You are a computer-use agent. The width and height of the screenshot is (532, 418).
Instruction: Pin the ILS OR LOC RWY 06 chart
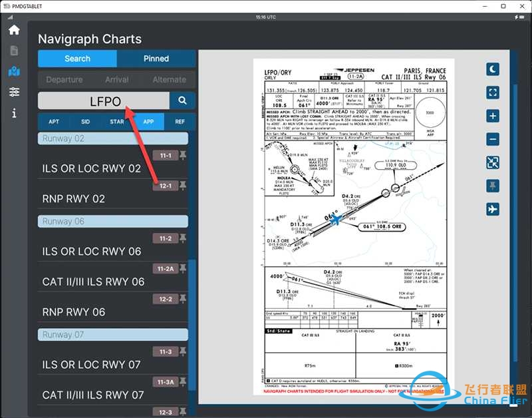(x=183, y=238)
